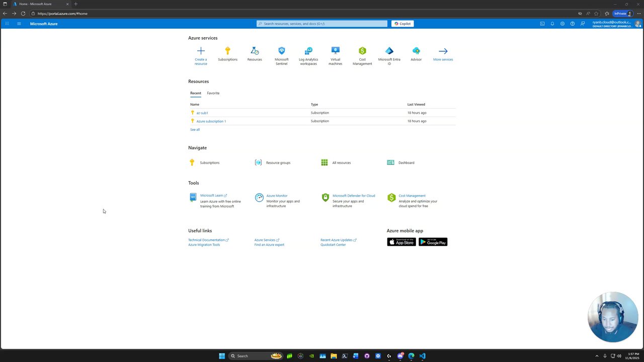Click the Type column header
The width and height of the screenshot is (644, 362).
314,105
